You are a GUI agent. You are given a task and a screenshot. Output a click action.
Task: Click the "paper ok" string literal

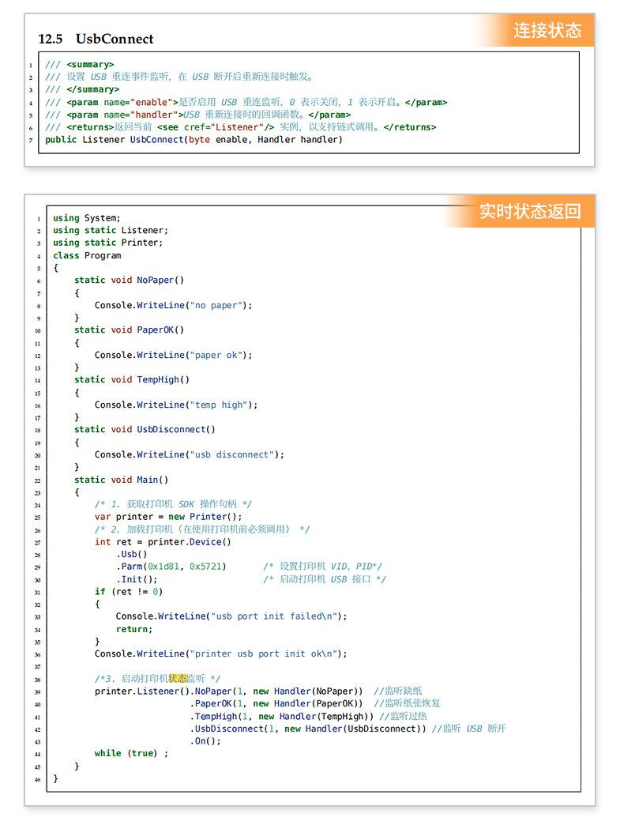click(x=215, y=355)
